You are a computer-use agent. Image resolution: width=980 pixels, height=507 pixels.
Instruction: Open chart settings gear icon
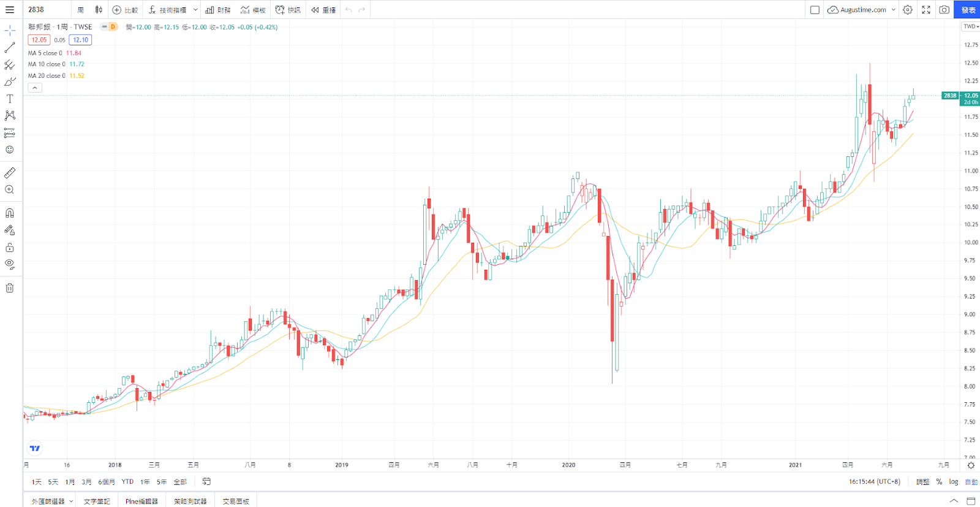[x=908, y=10]
